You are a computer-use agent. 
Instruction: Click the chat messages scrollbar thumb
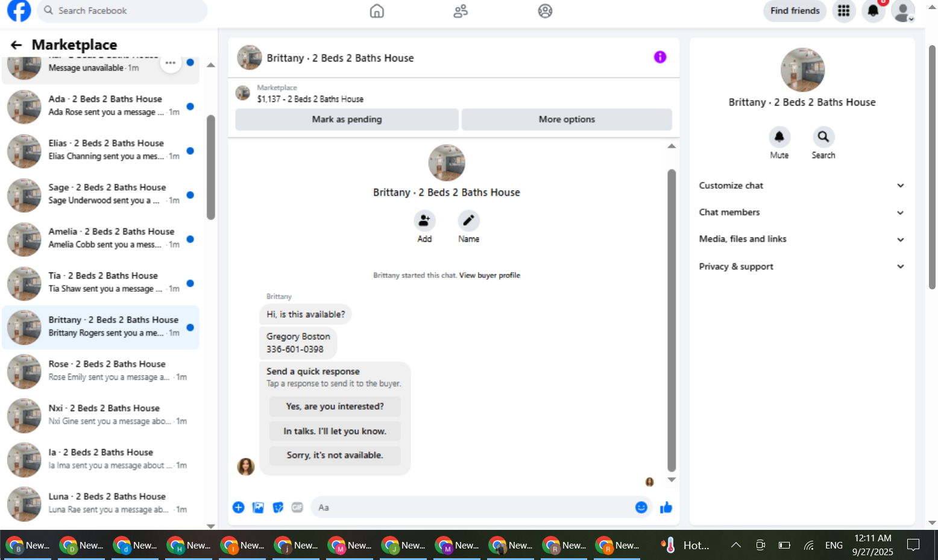coord(672,320)
